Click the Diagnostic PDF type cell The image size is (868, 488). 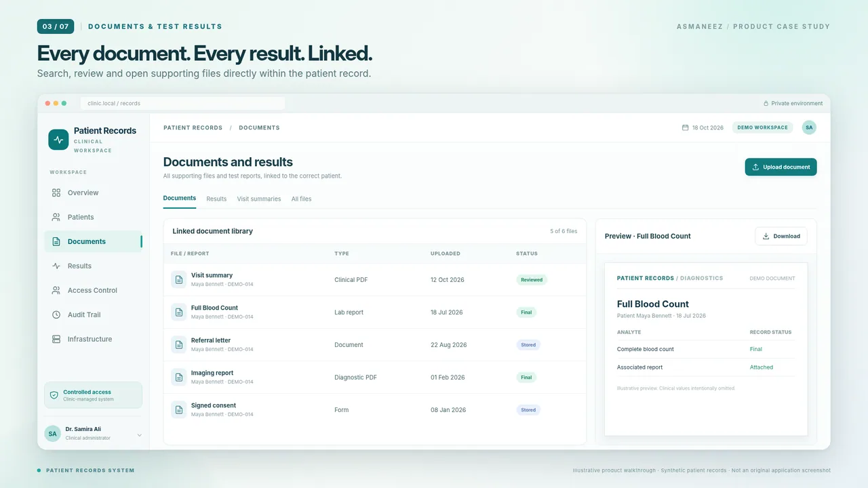pos(355,378)
